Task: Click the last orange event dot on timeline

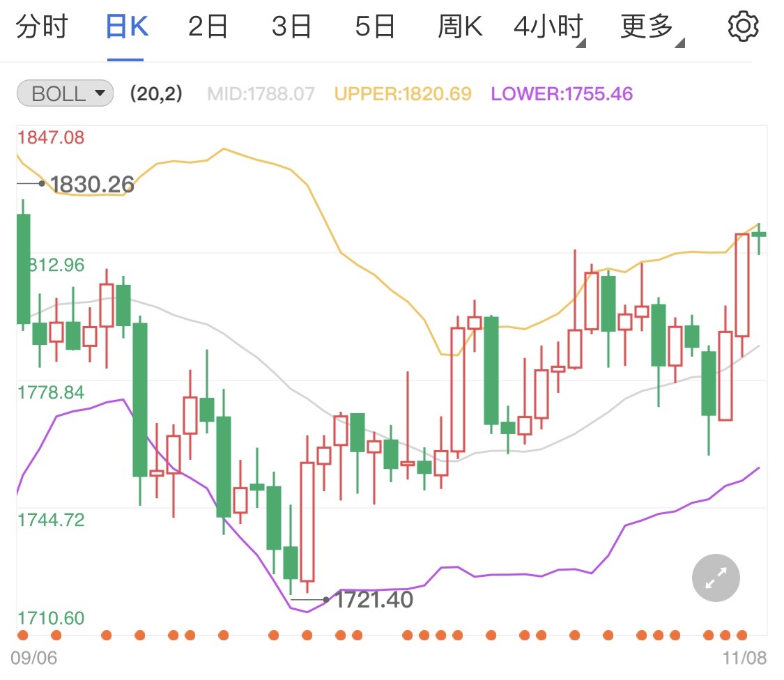Action: pyautogui.click(x=741, y=635)
